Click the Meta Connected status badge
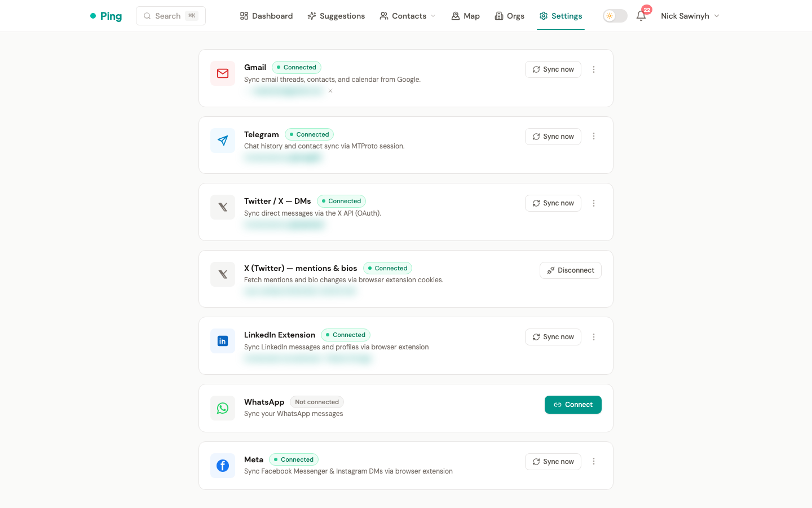The image size is (812, 508). pyautogui.click(x=294, y=459)
